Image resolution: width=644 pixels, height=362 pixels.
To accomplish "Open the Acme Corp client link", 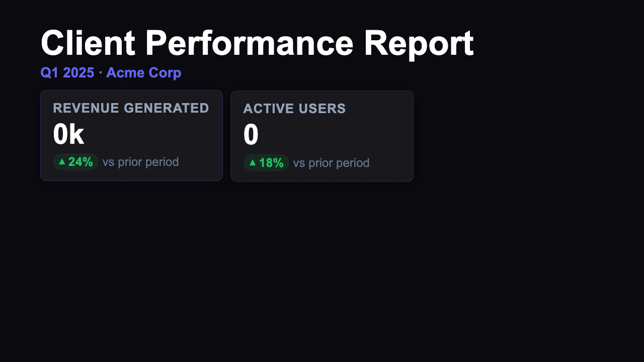I will pos(143,72).
